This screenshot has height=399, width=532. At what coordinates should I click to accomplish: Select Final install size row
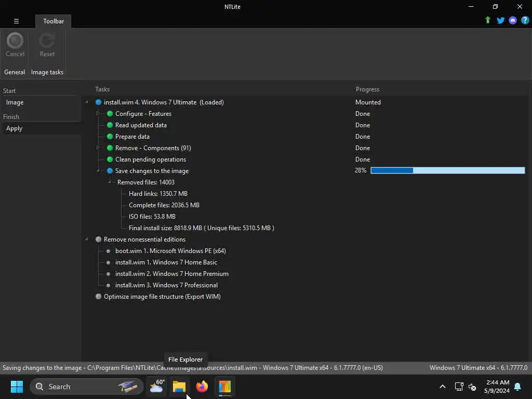[202, 228]
